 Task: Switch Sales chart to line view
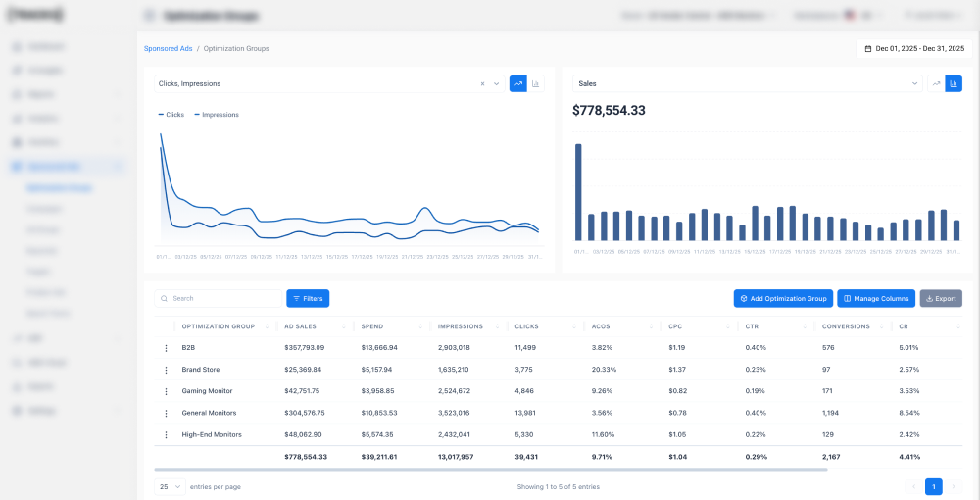[x=936, y=83]
